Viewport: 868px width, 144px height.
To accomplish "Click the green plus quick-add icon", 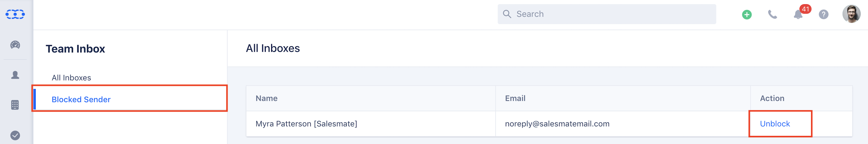I will click(747, 15).
